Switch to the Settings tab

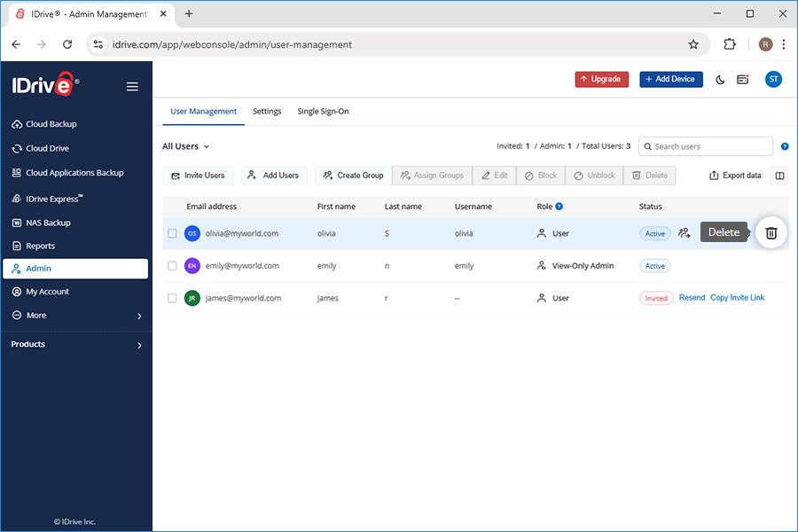click(267, 112)
